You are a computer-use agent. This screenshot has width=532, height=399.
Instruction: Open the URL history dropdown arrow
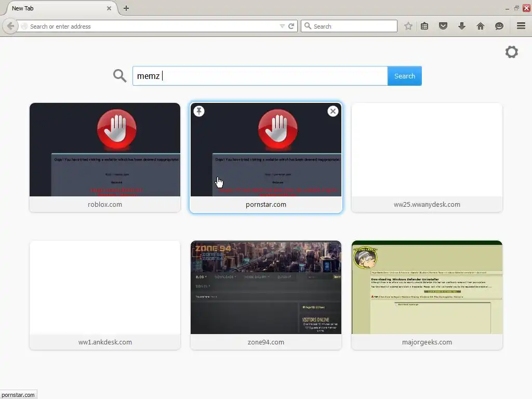click(282, 26)
